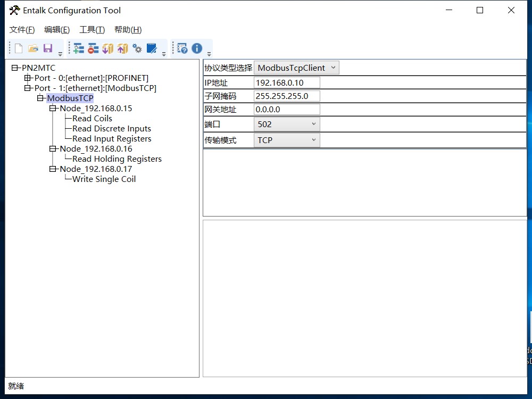Open the 工具(T) menu

[x=92, y=30]
